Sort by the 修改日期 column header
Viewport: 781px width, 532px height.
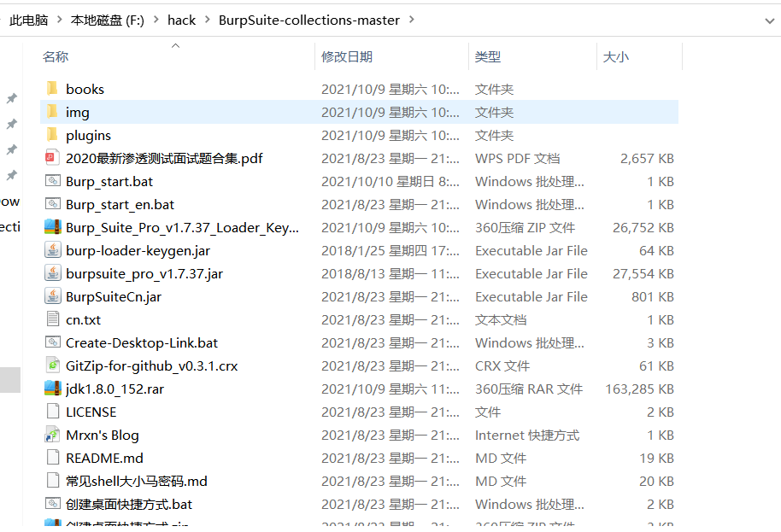(347, 56)
